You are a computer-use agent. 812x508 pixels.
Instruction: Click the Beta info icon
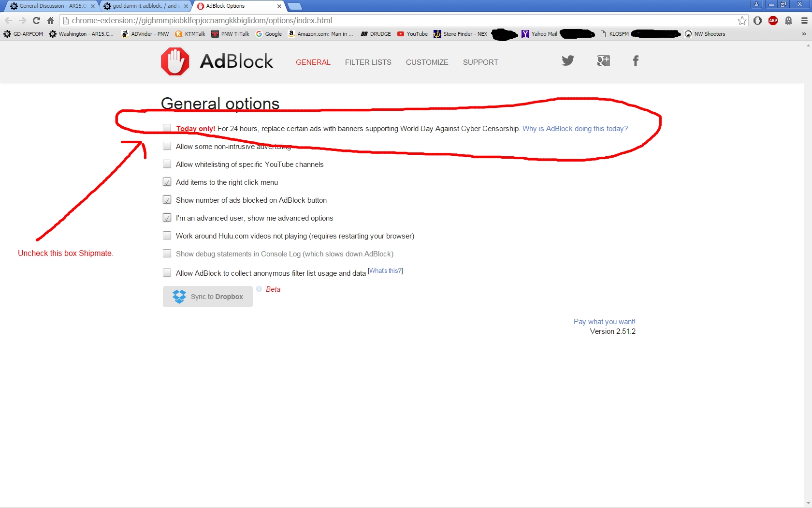[x=259, y=289]
